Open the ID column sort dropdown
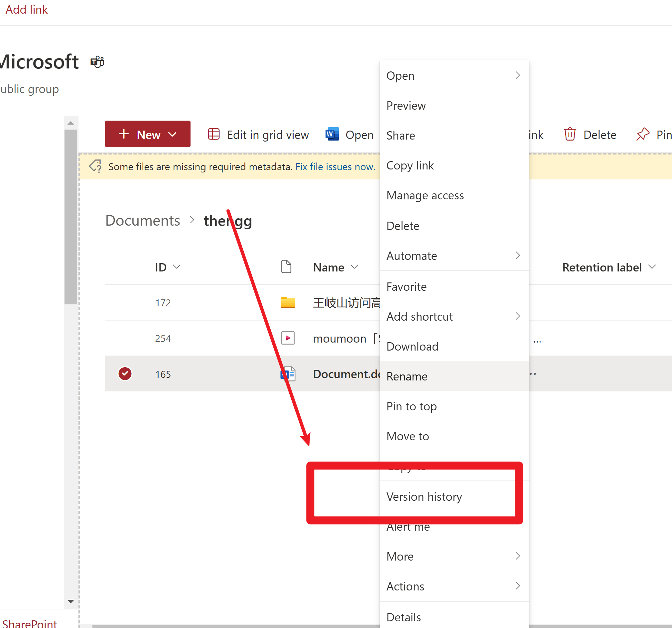The width and height of the screenshot is (672, 628). pos(177,267)
